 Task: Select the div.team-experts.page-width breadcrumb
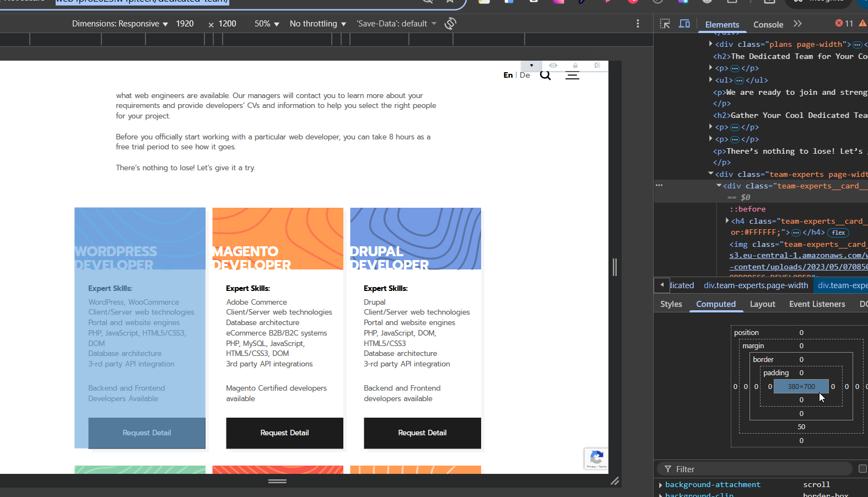[756, 285]
